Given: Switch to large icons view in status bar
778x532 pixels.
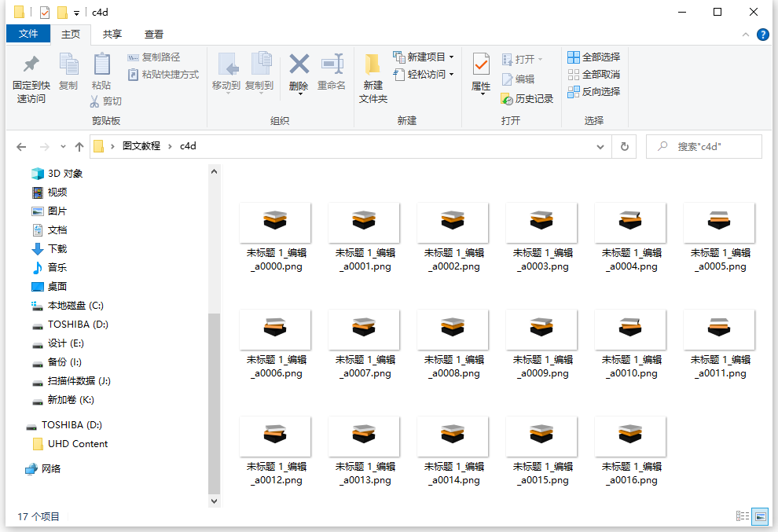Looking at the screenshot, I should 759,516.
